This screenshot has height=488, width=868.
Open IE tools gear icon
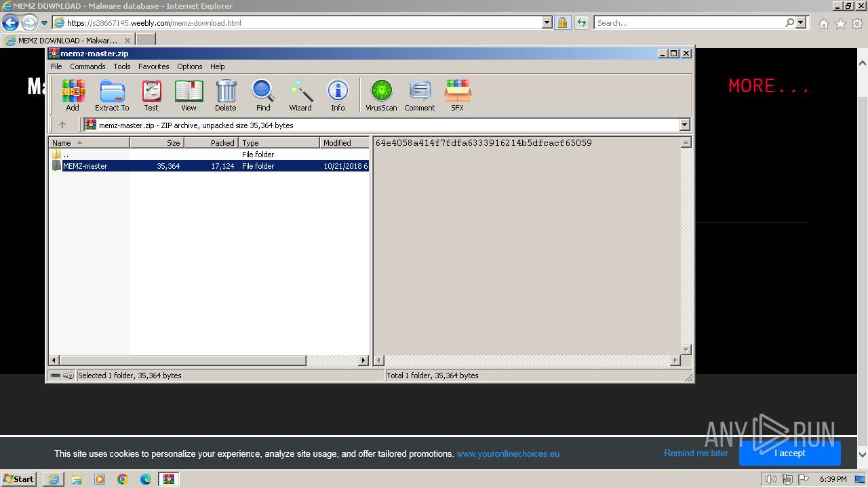[x=857, y=24]
